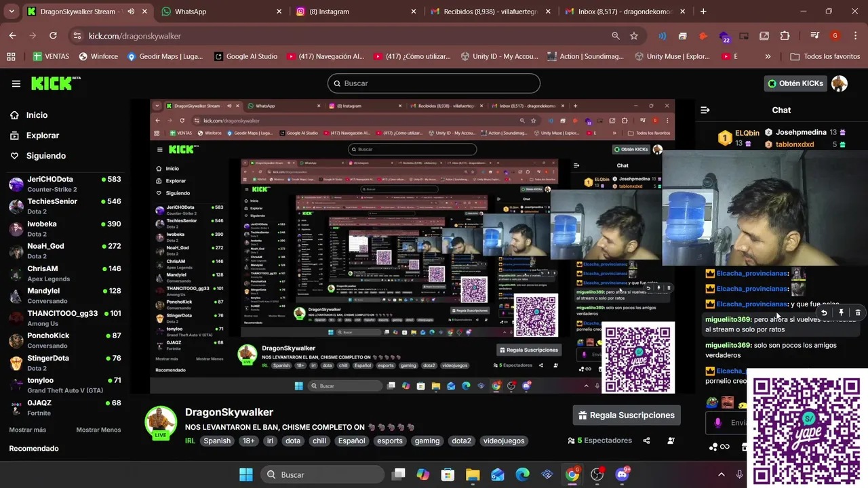The image size is (868, 488).
Task: Click the Kick Buscar search field
Action: pyautogui.click(x=434, y=83)
